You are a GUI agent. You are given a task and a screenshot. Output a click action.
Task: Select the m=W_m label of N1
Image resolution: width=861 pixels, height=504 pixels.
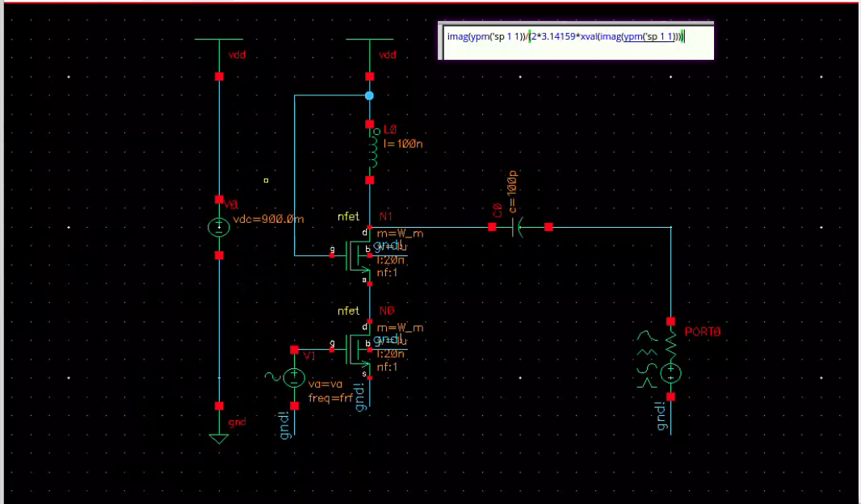[x=400, y=233]
